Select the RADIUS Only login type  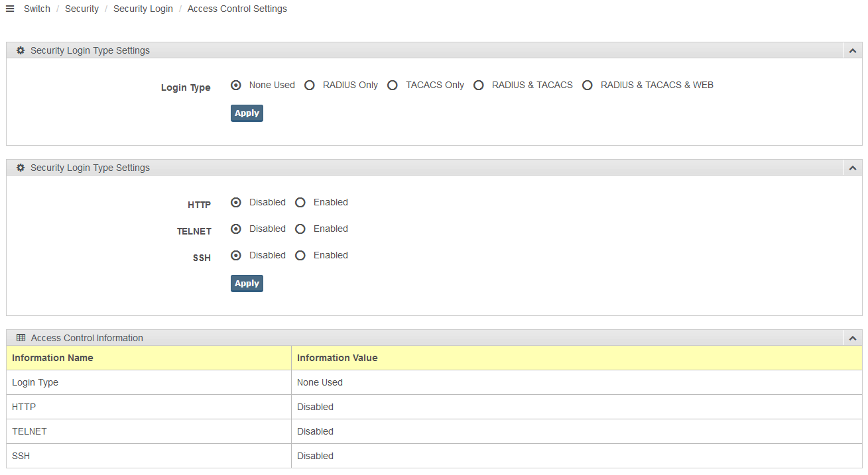point(310,85)
